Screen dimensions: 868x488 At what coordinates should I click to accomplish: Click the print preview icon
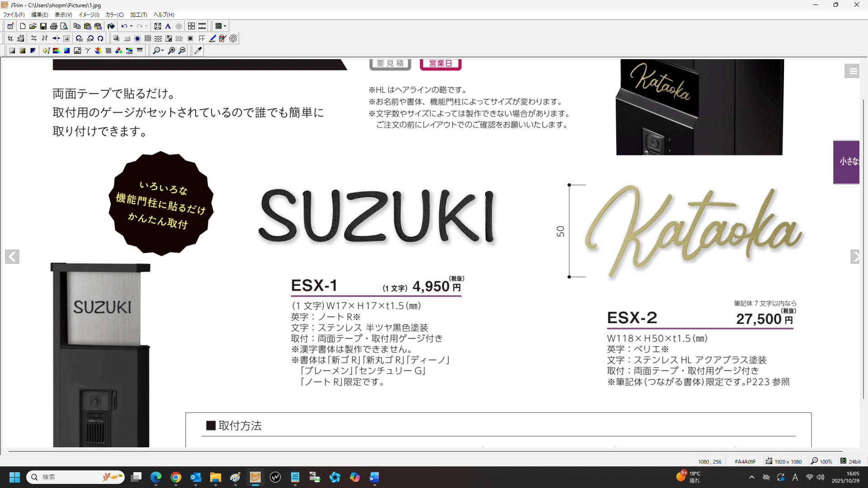point(64,26)
